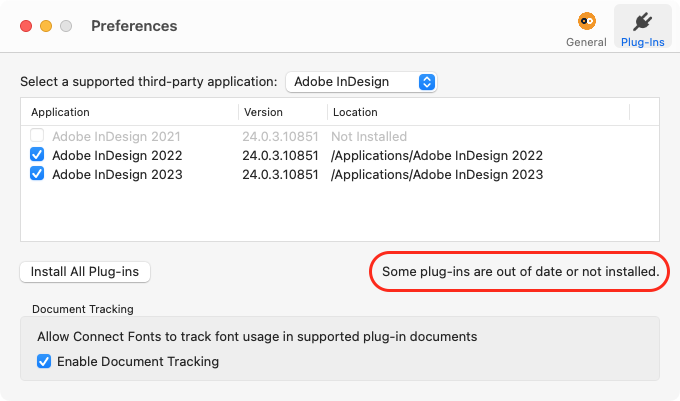The width and height of the screenshot is (680, 401).
Task: Click the Not Installed location text
Action: coord(369,137)
